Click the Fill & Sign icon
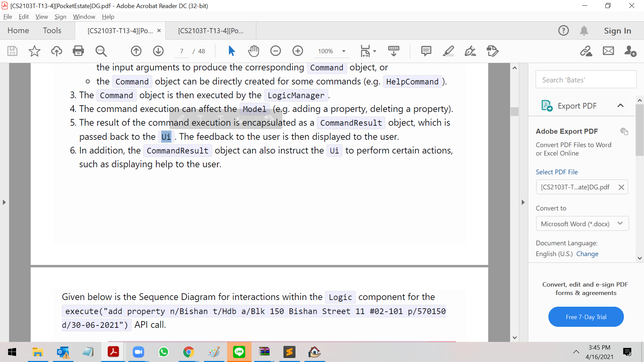The height and width of the screenshot is (362, 644). coord(470,51)
